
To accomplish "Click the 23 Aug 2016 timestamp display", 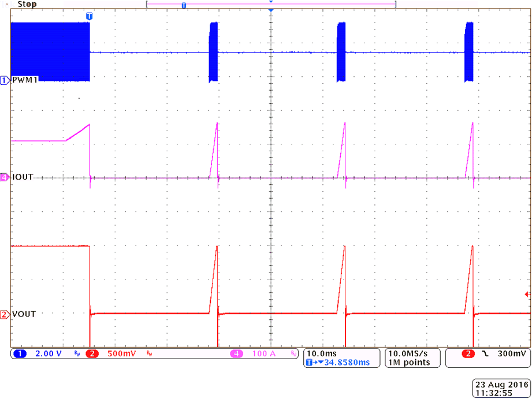I will 501,386.
